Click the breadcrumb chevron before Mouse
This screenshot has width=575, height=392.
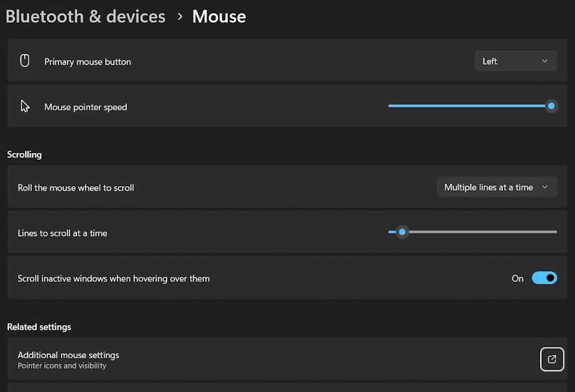pyautogui.click(x=180, y=16)
